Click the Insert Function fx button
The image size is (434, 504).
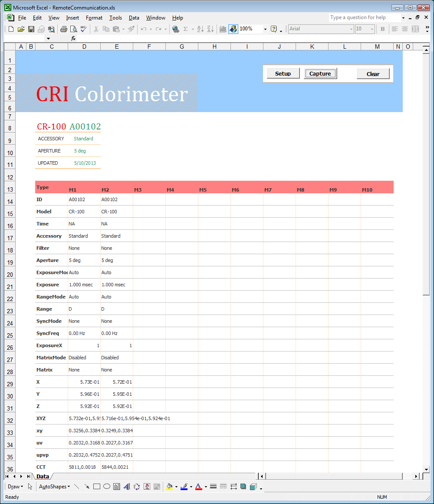[73, 39]
